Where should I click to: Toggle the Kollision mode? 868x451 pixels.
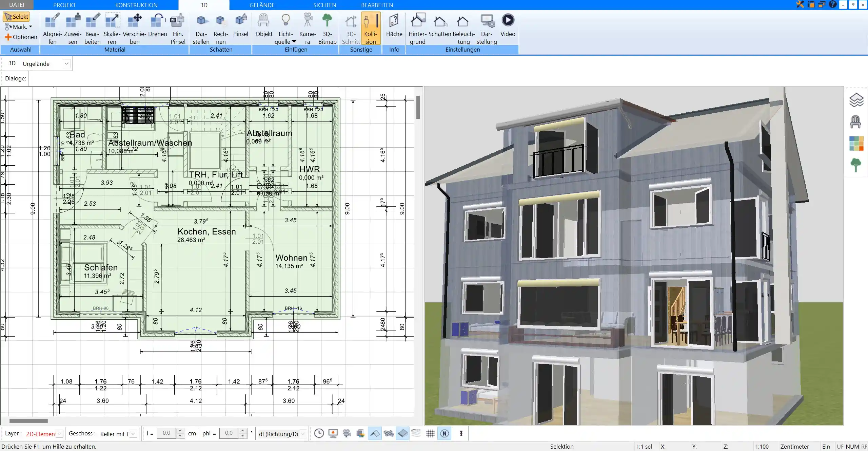click(371, 29)
